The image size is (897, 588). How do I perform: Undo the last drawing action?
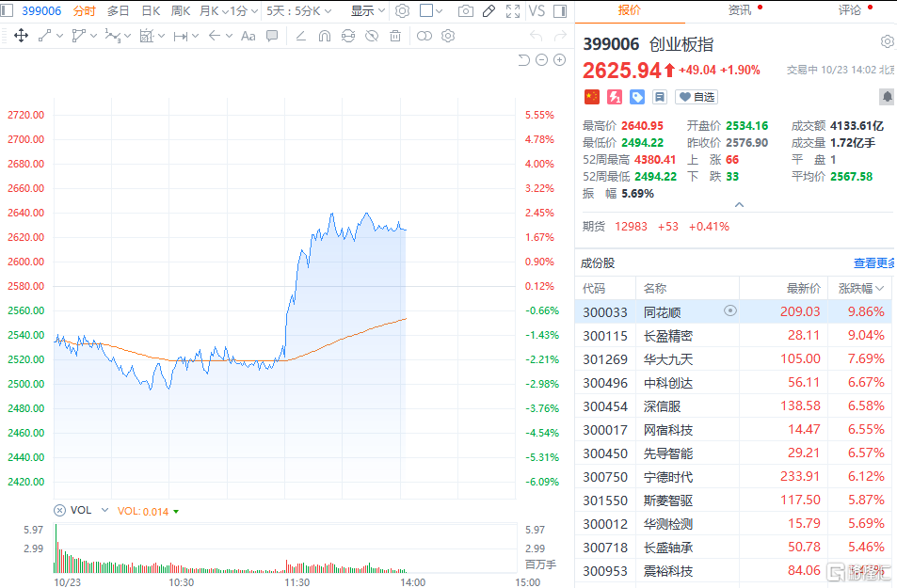[x=536, y=36]
